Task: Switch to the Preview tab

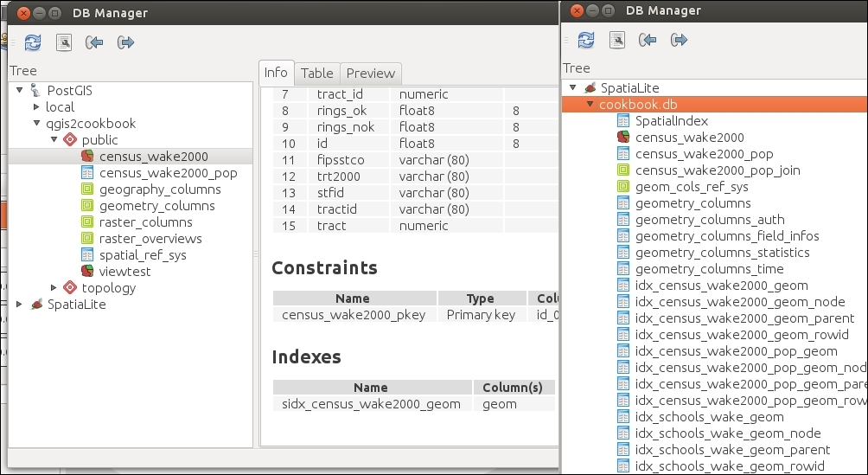Action: [370, 74]
